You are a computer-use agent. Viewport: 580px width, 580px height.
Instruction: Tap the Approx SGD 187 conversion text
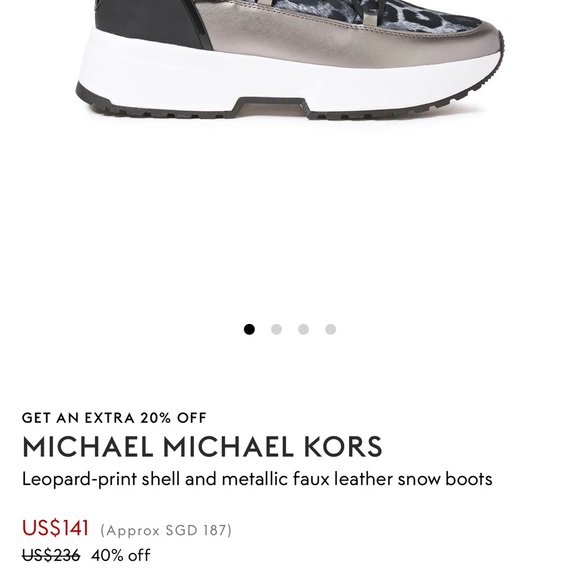[166, 530]
